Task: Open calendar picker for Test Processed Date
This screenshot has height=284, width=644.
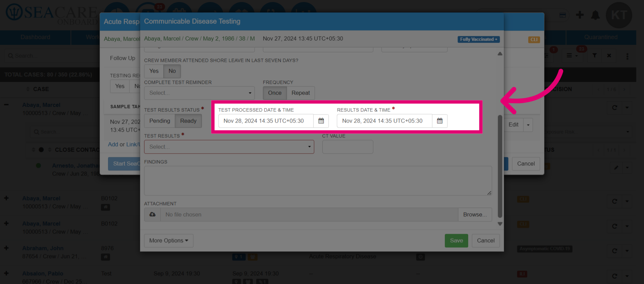Action: pyautogui.click(x=321, y=121)
